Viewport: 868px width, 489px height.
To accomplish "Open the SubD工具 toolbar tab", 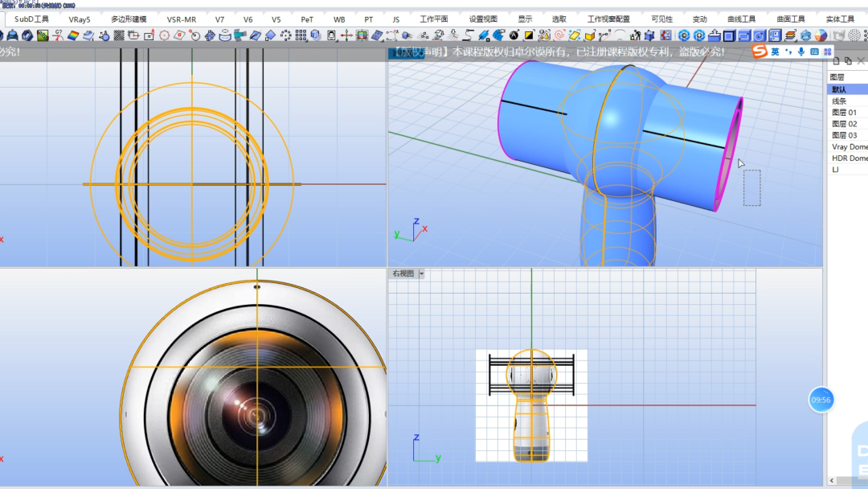I will (31, 18).
